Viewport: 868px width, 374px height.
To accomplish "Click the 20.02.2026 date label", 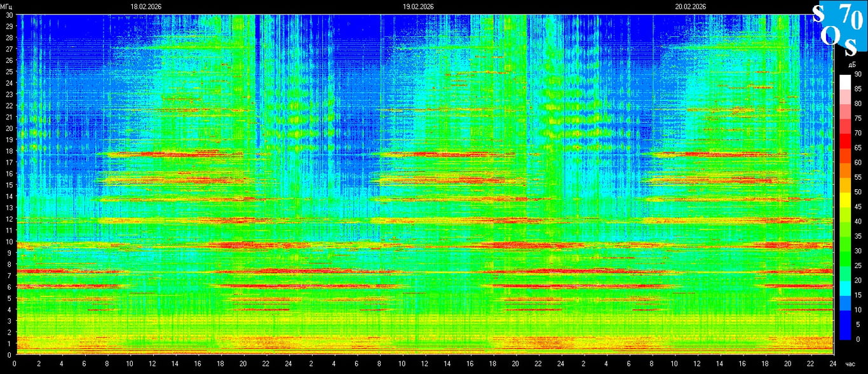I will coord(691,6).
